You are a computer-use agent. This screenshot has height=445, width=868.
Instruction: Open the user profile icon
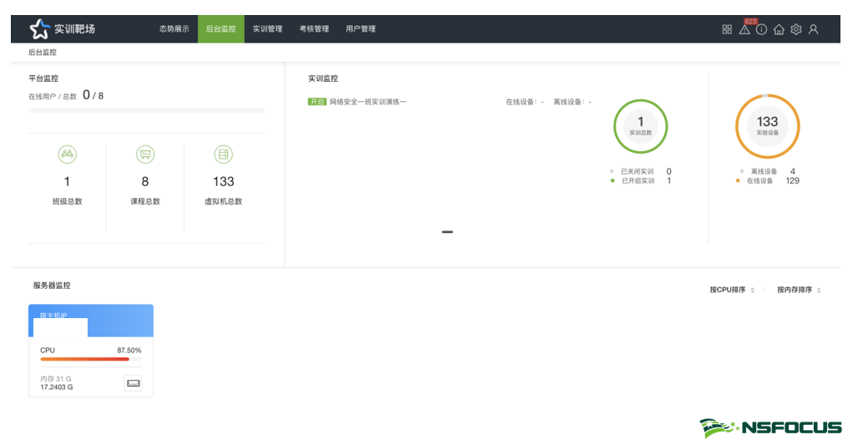tap(814, 29)
